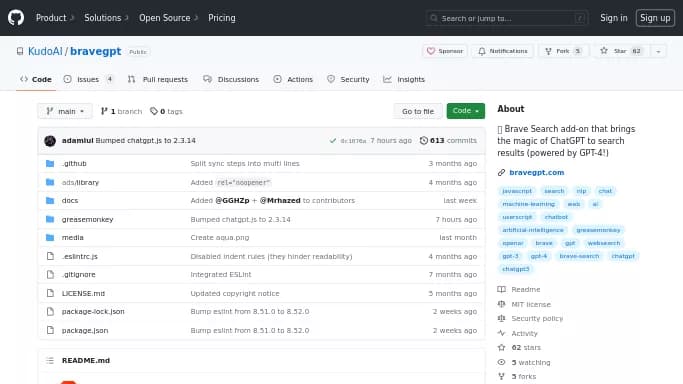Select the machine-learning topic tag
Image resolution: width=683 pixels, height=384 pixels.
coord(528,204)
